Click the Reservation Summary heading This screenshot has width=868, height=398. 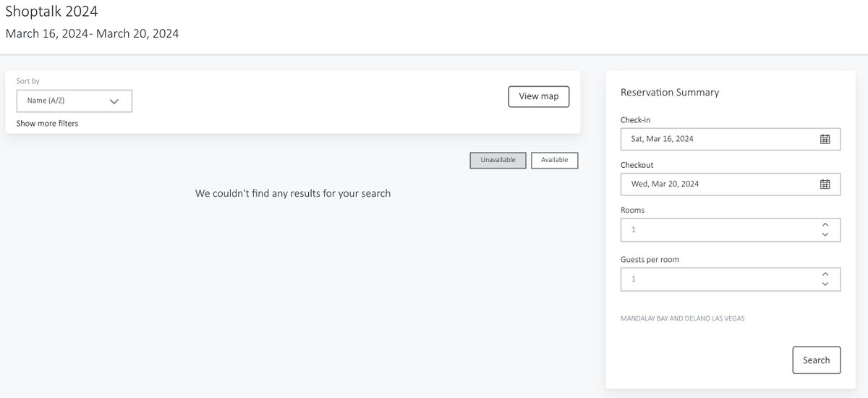(670, 93)
